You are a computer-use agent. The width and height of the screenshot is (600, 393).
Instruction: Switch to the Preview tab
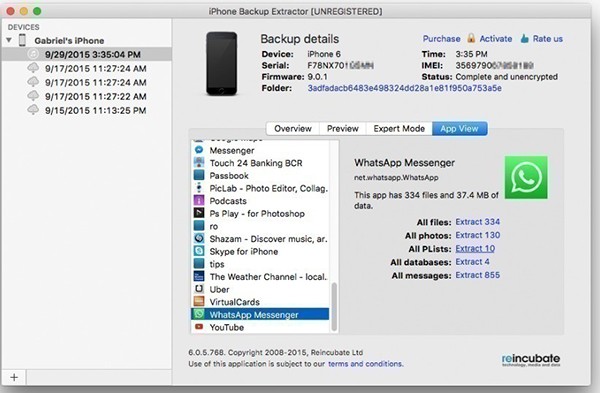[342, 129]
